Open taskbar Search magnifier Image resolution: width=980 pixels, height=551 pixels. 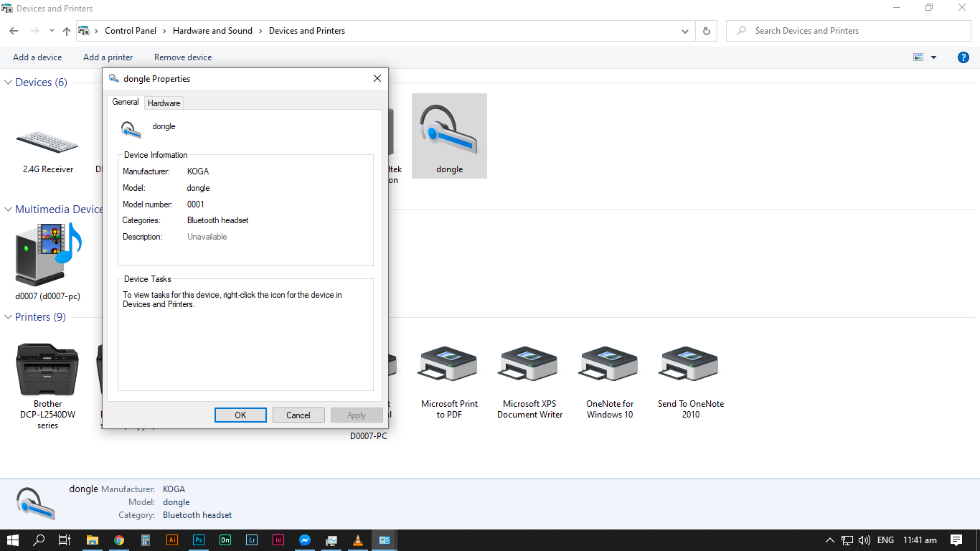pos(39,540)
